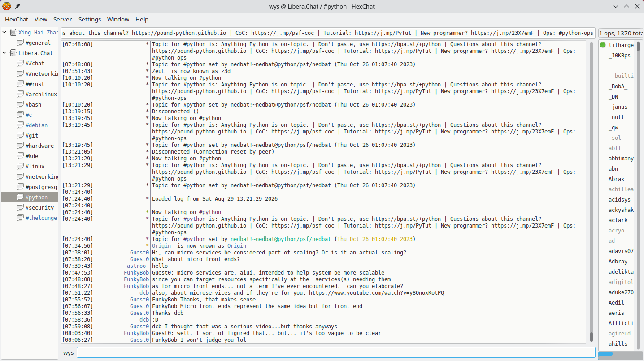Select user aeris in user list
This screenshot has height=361, width=644.
[616, 313]
